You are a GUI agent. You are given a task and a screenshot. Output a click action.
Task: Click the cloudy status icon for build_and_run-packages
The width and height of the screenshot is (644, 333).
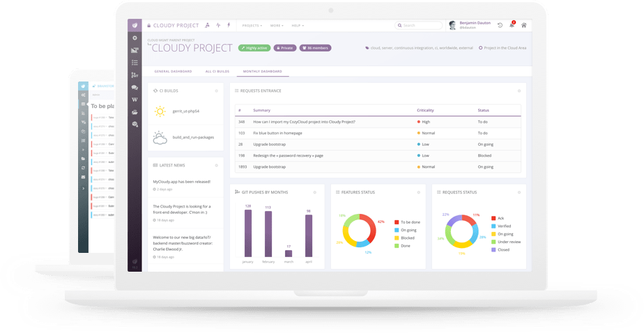point(160,137)
